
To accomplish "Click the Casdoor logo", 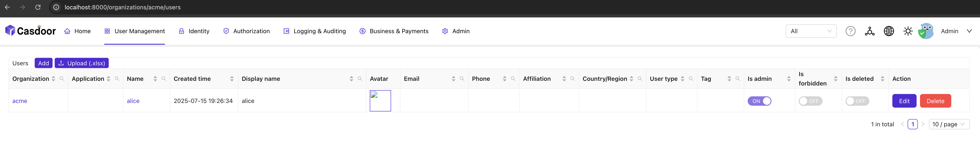I will (x=30, y=31).
